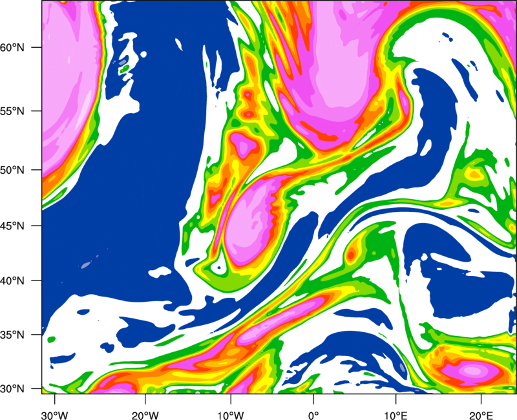This screenshot has width=517, height=420.
Task: Click the 0° longitude label
Action: click(313, 415)
